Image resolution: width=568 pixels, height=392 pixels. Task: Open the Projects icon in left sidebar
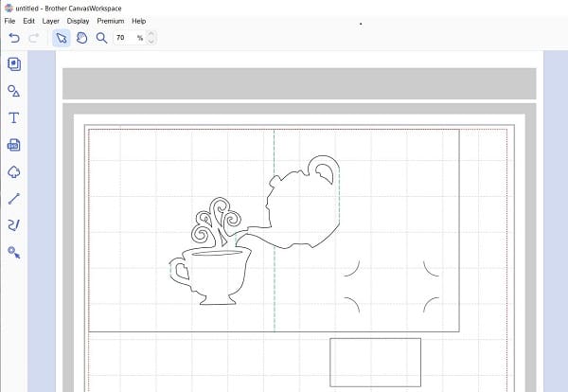[x=14, y=64]
